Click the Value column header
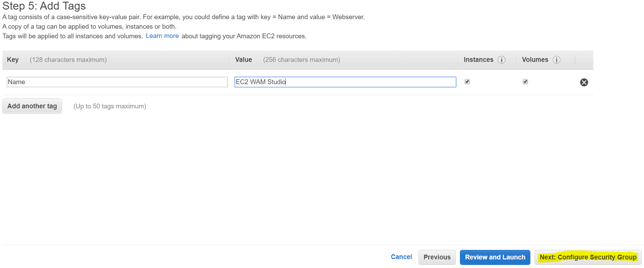 [243, 60]
